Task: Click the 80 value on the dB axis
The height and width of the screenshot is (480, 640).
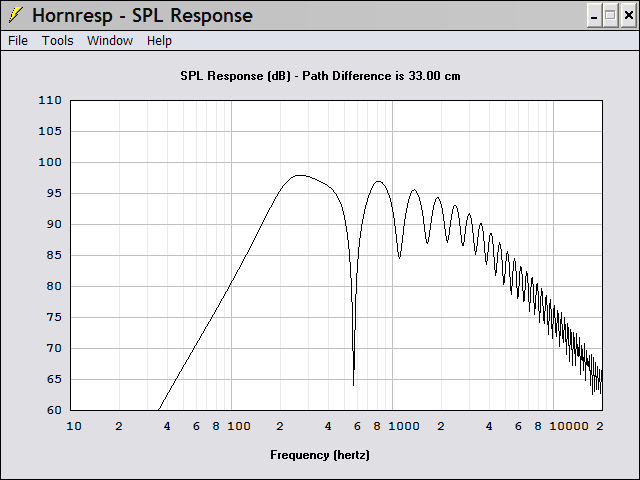Action: coord(54,287)
